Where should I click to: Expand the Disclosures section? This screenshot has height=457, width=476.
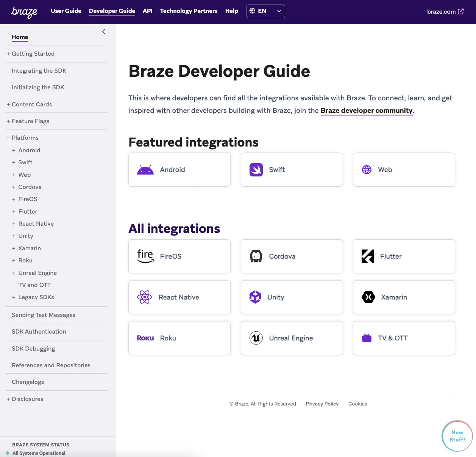(9, 399)
